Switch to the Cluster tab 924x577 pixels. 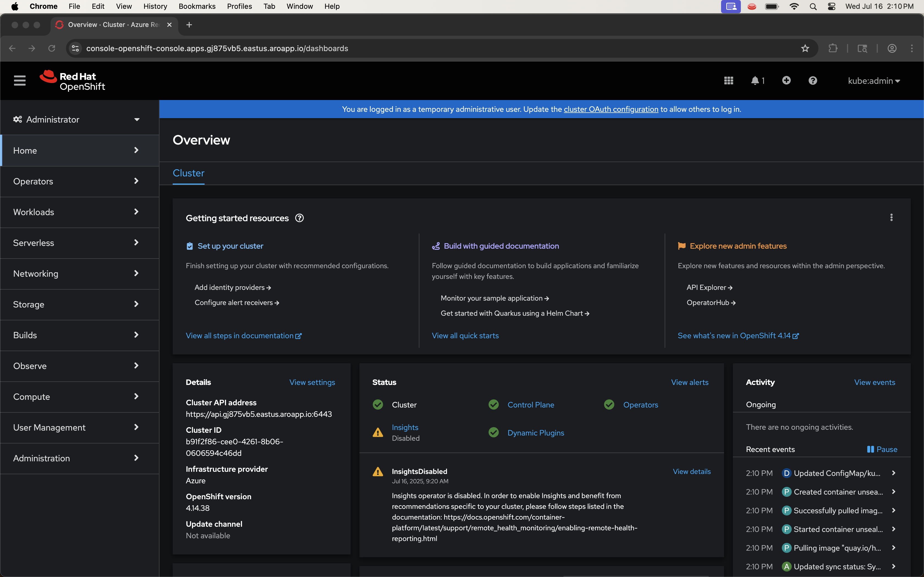coord(189,173)
